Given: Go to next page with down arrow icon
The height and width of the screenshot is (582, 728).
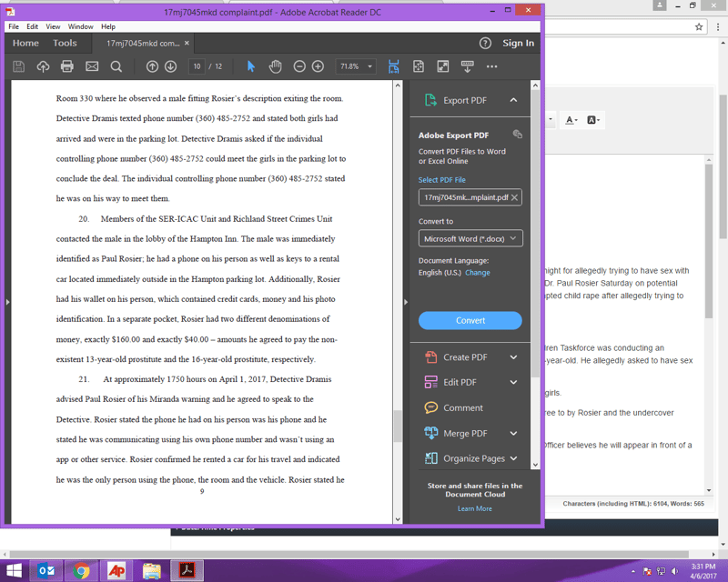Looking at the screenshot, I should point(171,66).
